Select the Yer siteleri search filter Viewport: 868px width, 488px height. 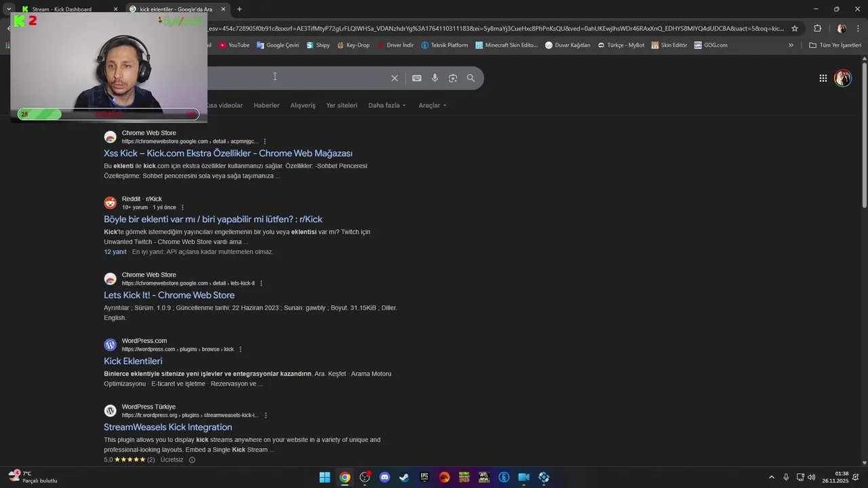[342, 106]
